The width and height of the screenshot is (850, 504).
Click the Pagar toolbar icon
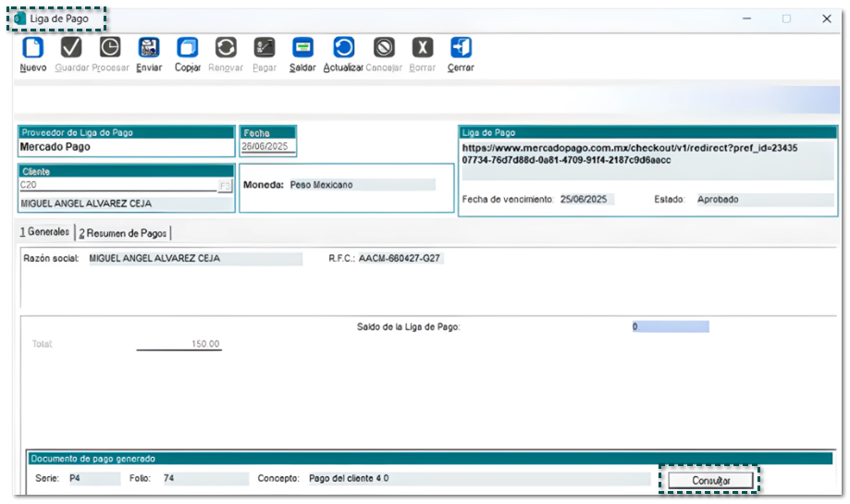[265, 48]
